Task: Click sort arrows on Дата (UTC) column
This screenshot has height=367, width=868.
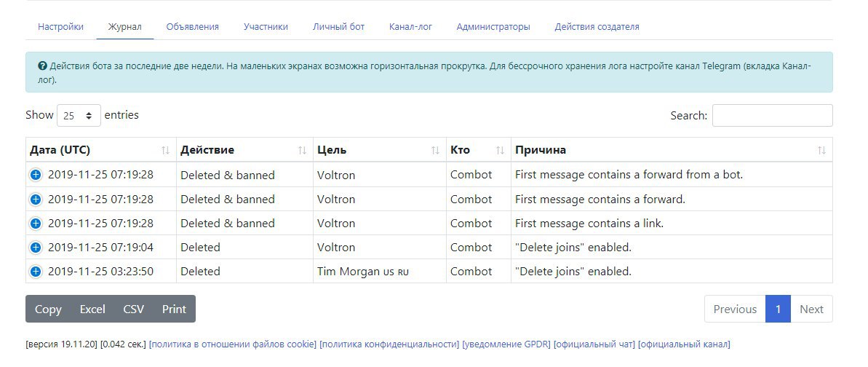Action: click(165, 150)
